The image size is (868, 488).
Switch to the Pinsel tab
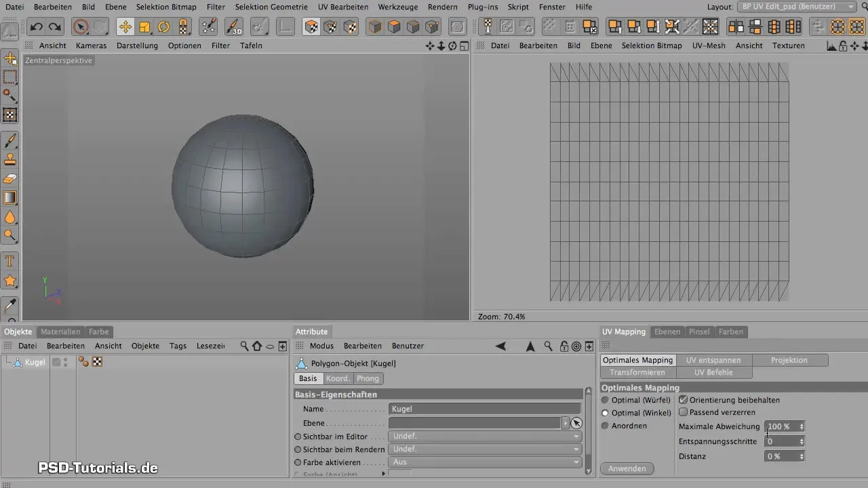click(699, 331)
